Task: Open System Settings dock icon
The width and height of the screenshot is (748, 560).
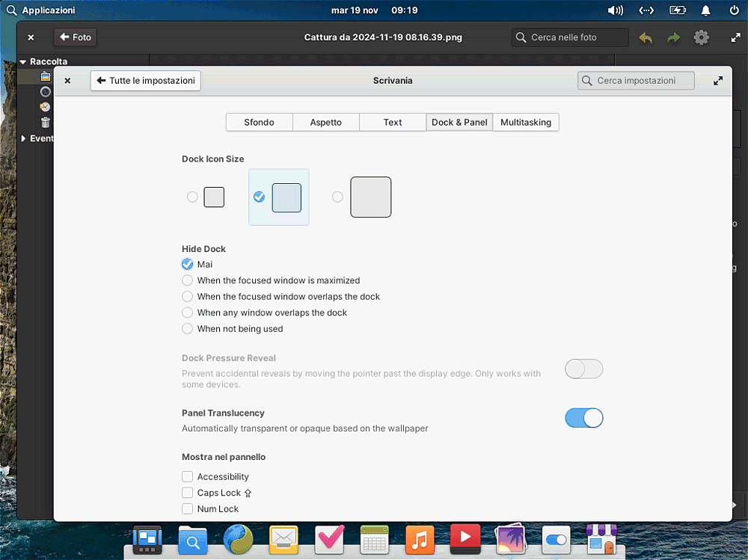Action: pos(556,540)
